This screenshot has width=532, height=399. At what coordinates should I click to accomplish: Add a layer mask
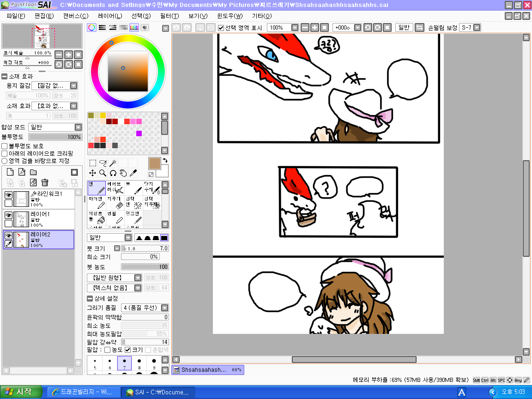[74, 172]
